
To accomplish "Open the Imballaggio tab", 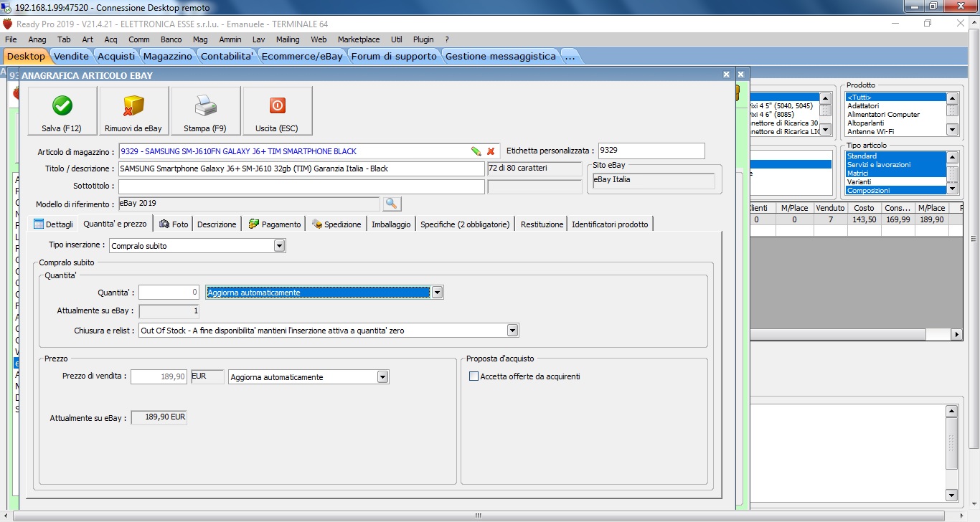I will (x=391, y=224).
